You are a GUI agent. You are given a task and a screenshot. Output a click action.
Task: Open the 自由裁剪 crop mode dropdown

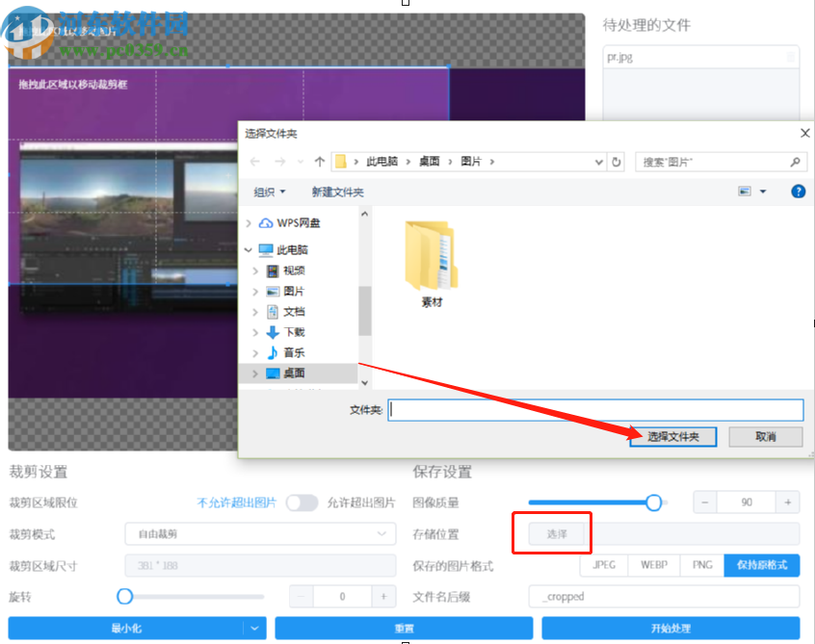tap(260, 533)
